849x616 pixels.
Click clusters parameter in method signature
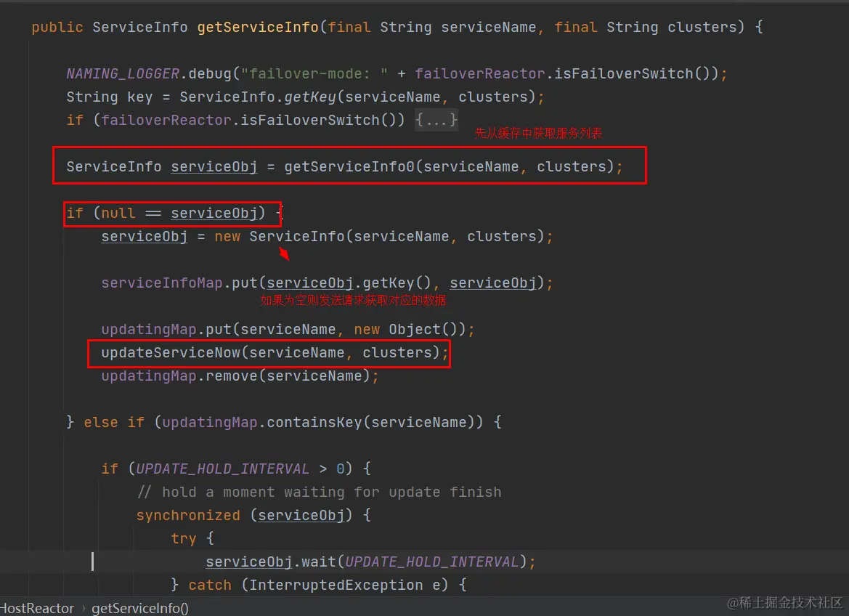point(702,27)
